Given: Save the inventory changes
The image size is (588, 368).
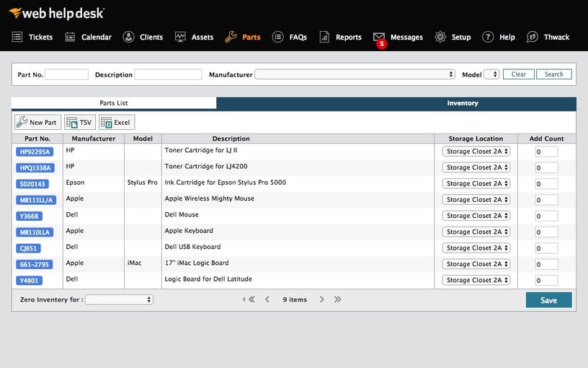Looking at the screenshot, I should click(x=548, y=300).
